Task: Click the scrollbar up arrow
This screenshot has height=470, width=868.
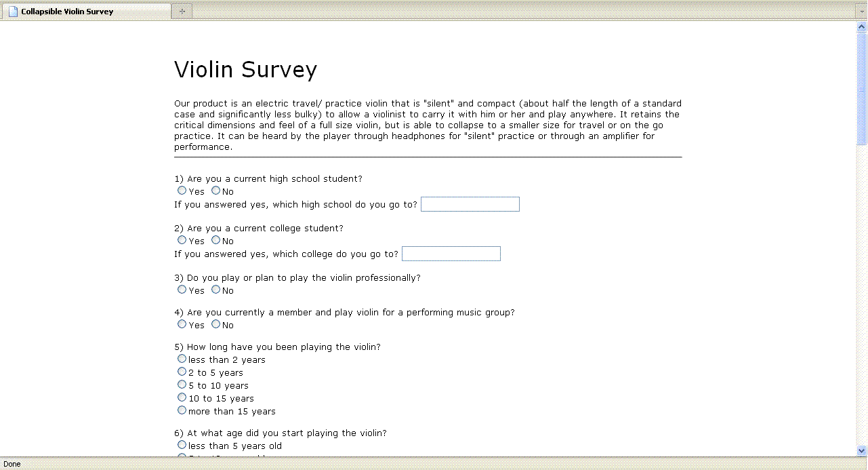Action: tap(861, 25)
